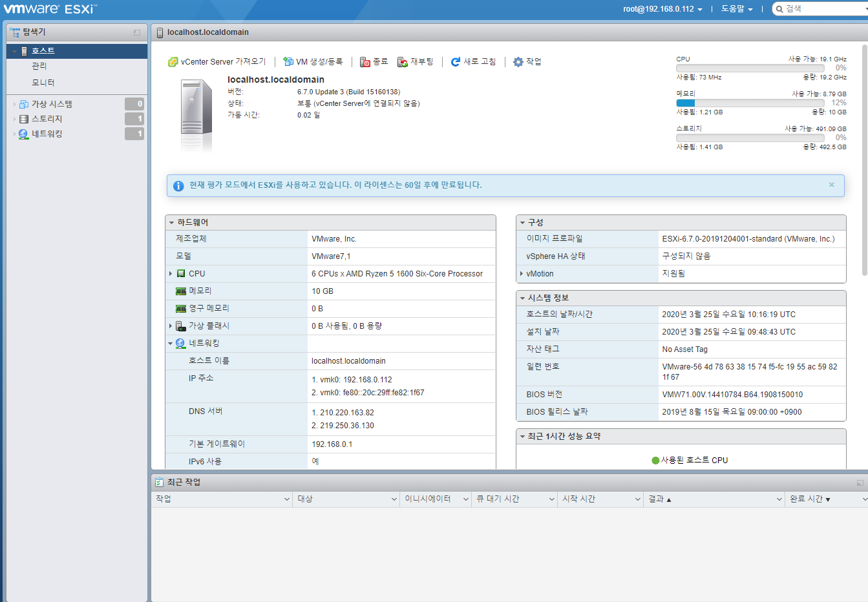Expand the vMotion row
868x602 pixels.
[x=522, y=274]
